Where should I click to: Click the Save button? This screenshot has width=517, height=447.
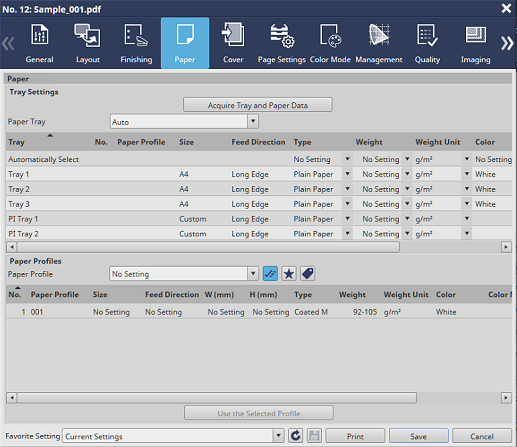(x=418, y=436)
